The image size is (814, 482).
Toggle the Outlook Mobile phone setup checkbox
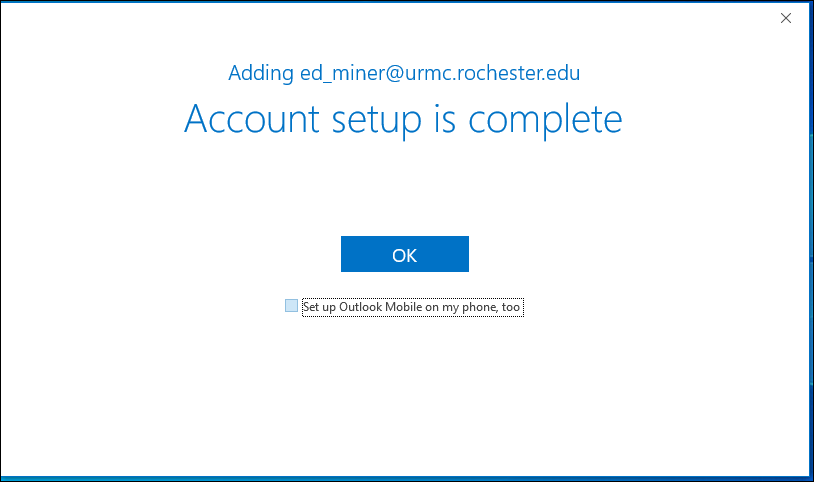(291, 306)
